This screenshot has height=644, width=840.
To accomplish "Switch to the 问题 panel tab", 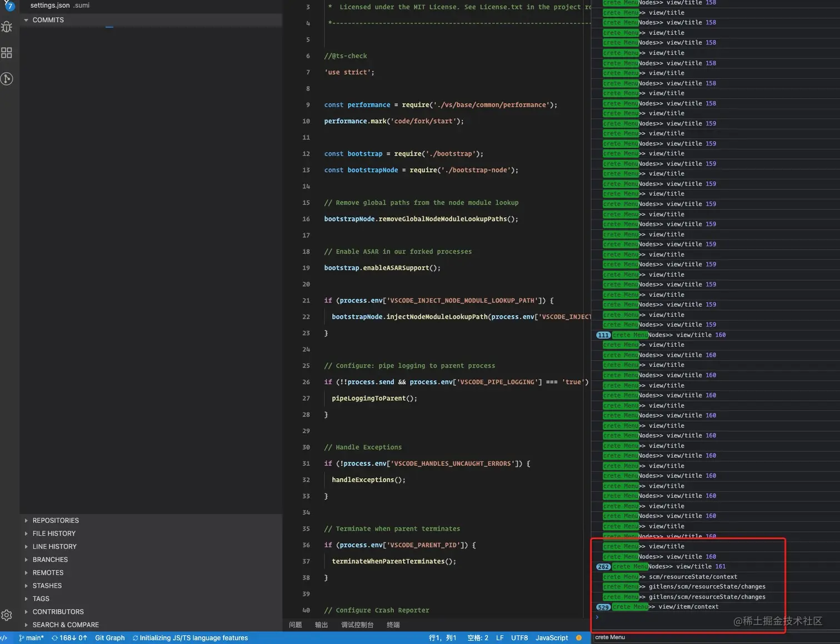I will coord(296,625).
